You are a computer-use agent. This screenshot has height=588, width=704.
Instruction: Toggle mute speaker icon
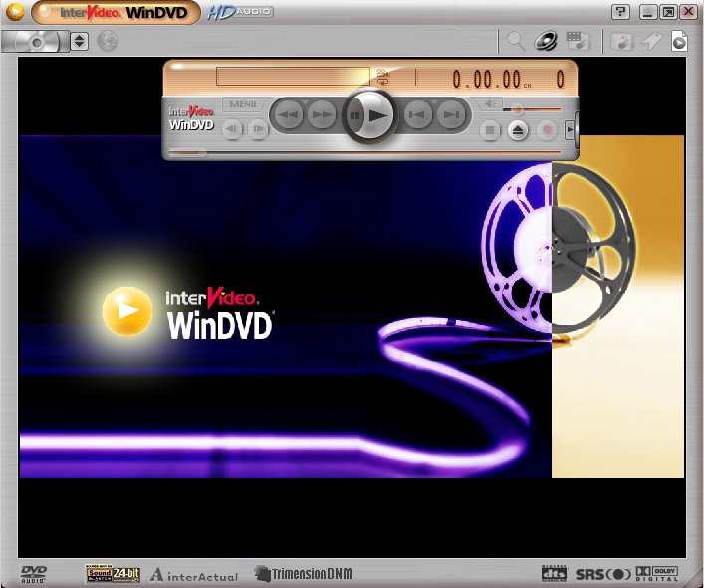(490, 104)
